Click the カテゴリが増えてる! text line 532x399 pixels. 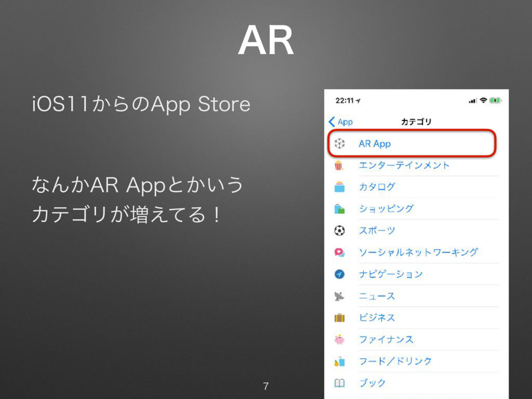pyautogui.click(x=126, y=215)
